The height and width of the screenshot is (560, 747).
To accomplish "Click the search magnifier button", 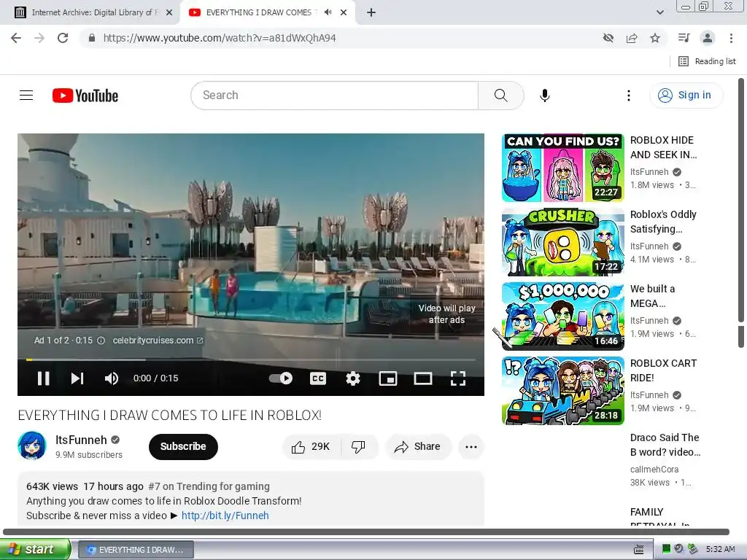I will pos(500,96).
